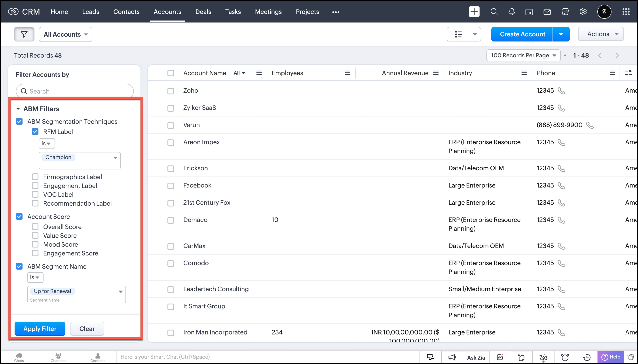The height and width of the screenshot is (364, 638).
Task: Check the Overall Score filter
Action: [x=35, y=227]
